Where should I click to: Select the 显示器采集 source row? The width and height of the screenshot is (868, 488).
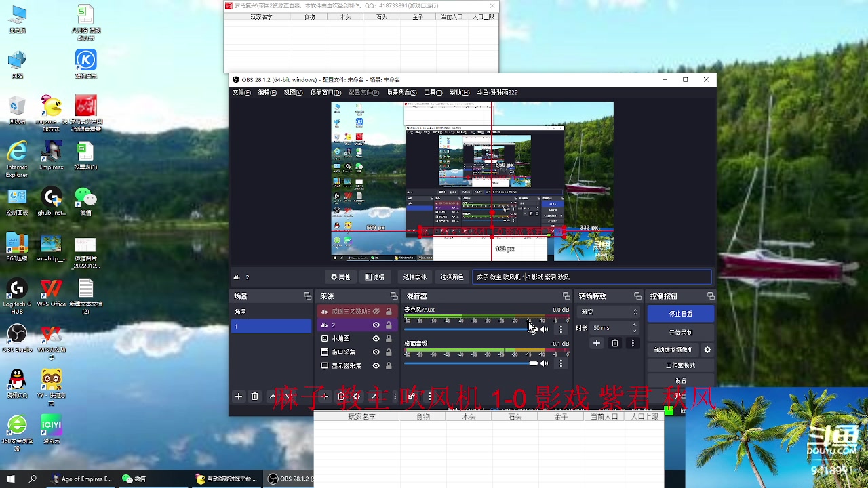click(357, 366)
